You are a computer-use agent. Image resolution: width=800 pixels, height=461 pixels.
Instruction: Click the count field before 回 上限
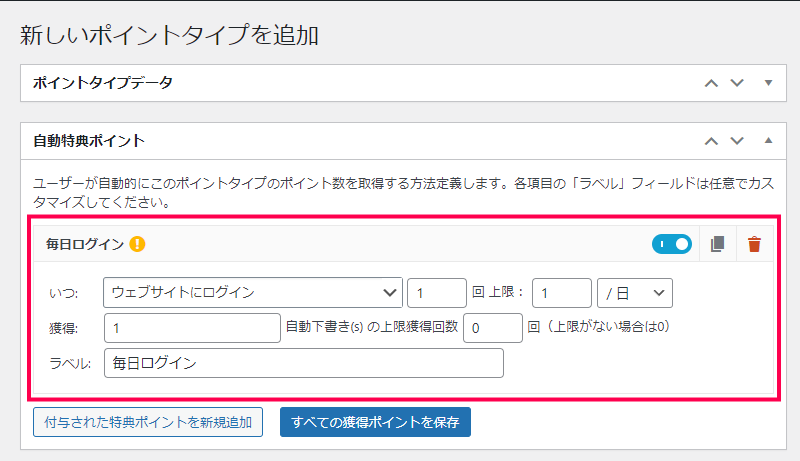[x=437, y=293]
